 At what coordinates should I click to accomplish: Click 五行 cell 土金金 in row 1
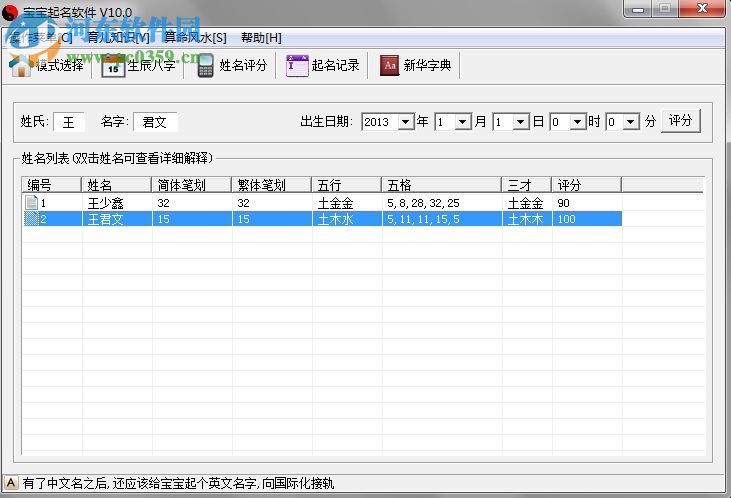click(336, 203)
